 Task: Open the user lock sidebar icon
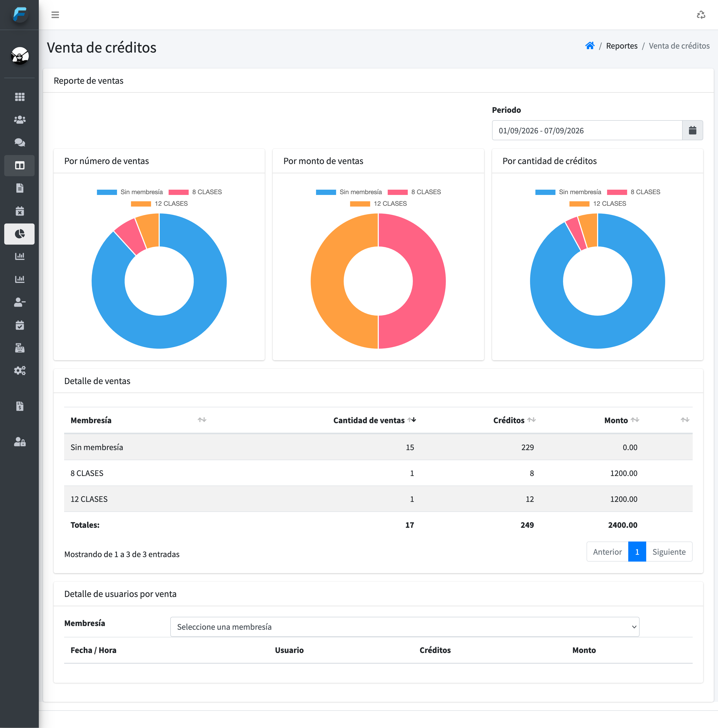tap(20, 442)
